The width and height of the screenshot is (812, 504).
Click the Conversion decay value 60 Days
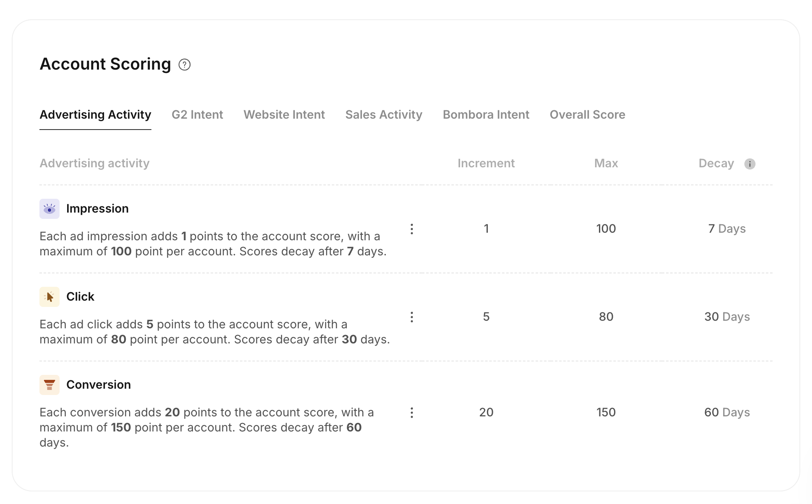[727, 412]
